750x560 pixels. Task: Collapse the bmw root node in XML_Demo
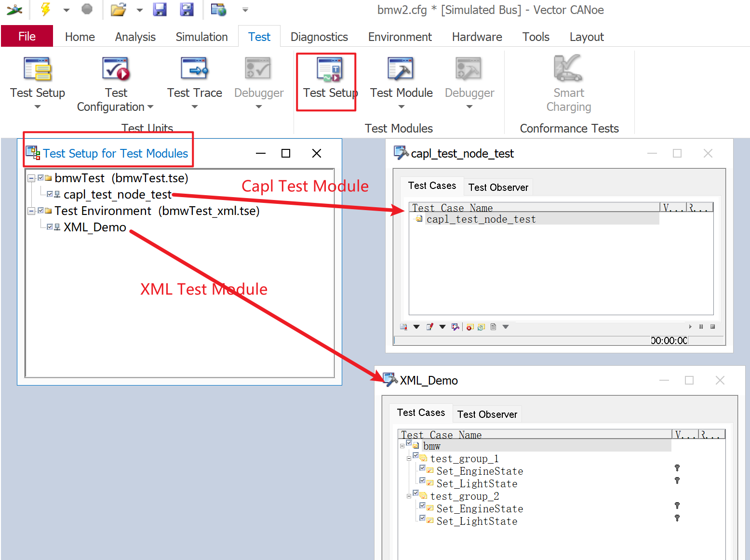point(402,446)
